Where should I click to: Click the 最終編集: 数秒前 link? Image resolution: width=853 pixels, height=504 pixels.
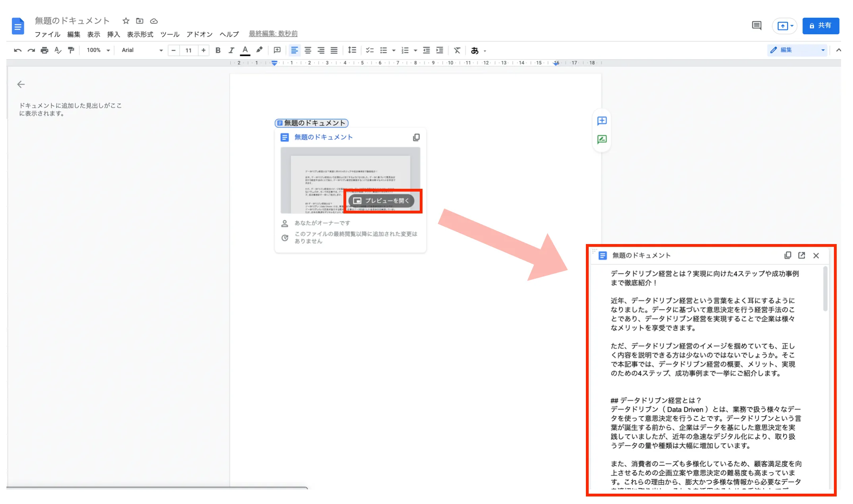pyautogui.click(x=273, y=34)
